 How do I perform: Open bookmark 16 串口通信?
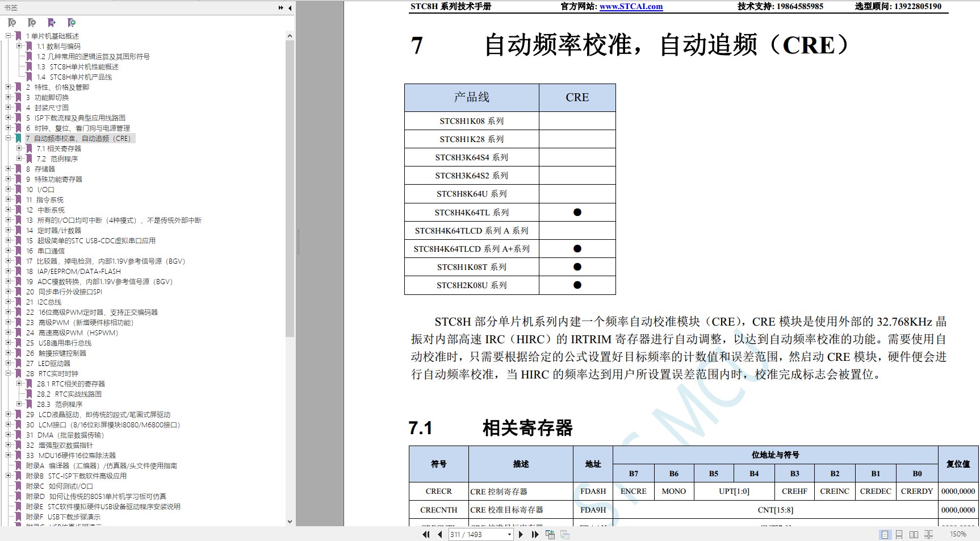coord(45,251)
